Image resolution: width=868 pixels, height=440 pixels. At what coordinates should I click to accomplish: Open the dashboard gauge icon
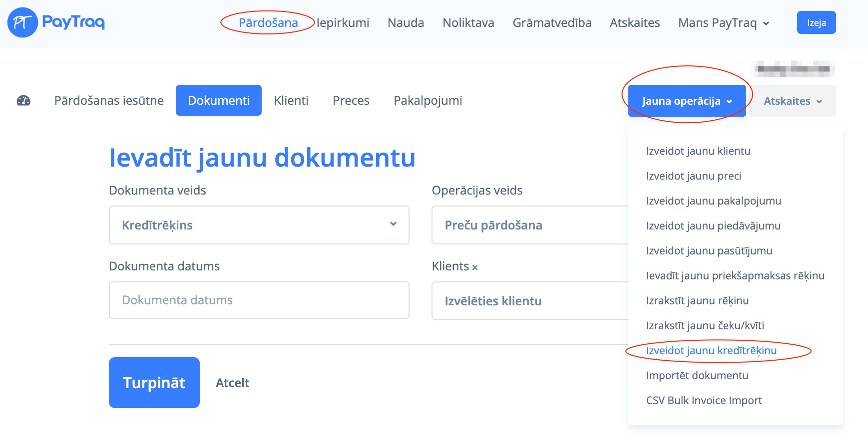pos(23,101)
